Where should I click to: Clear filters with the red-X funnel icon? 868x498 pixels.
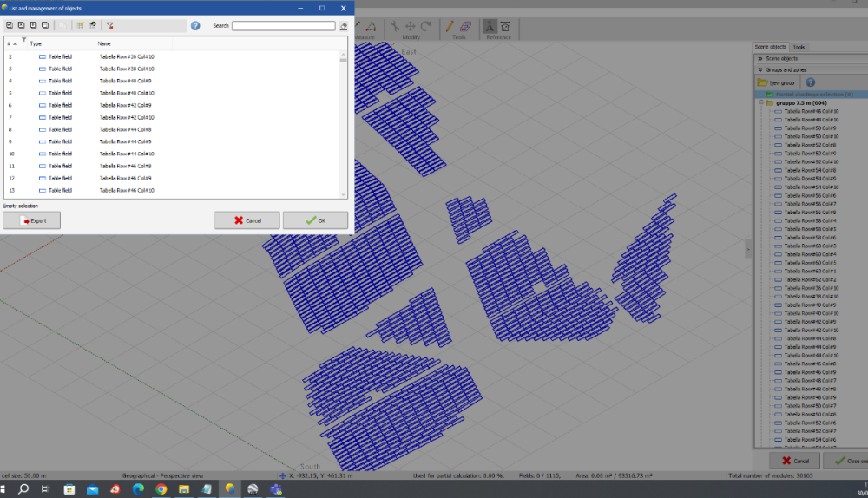point(109,26)
